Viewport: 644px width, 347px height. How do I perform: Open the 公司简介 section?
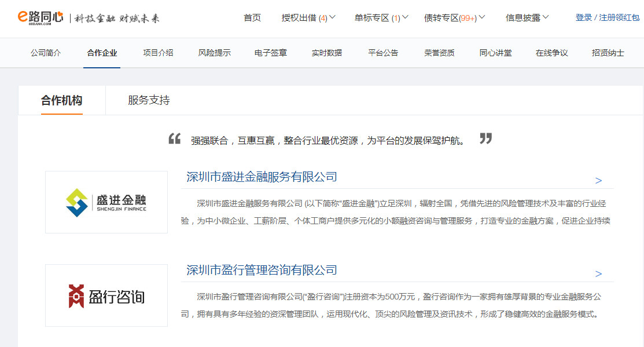(x=46, y=53)
